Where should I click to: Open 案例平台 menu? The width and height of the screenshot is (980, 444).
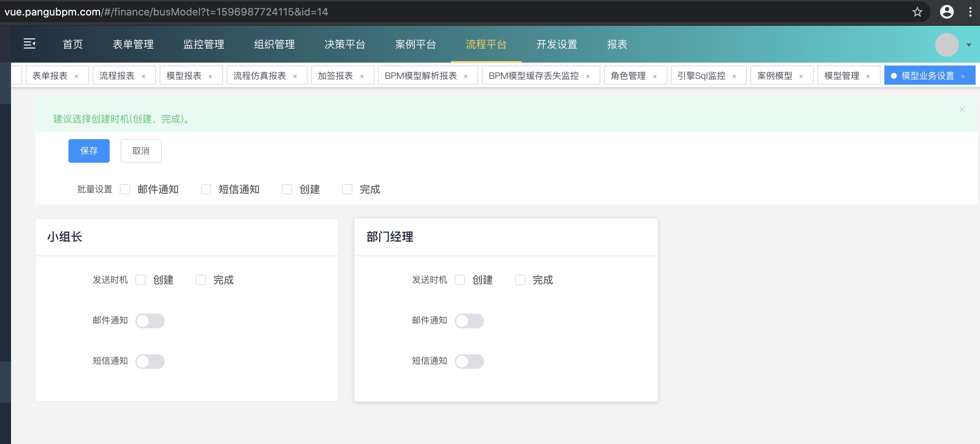tap(416, 44)
